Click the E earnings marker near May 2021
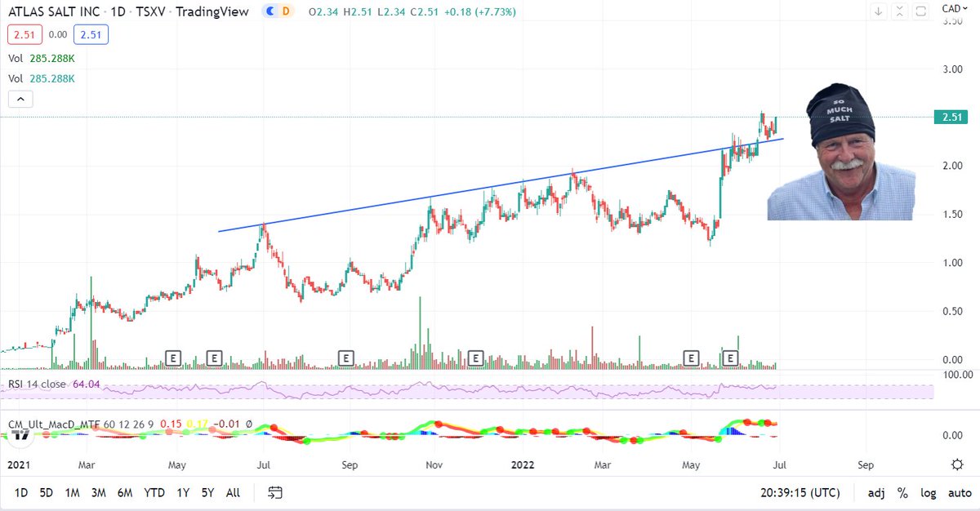Viewport: 980px width, 511px height. pos(172,357)
